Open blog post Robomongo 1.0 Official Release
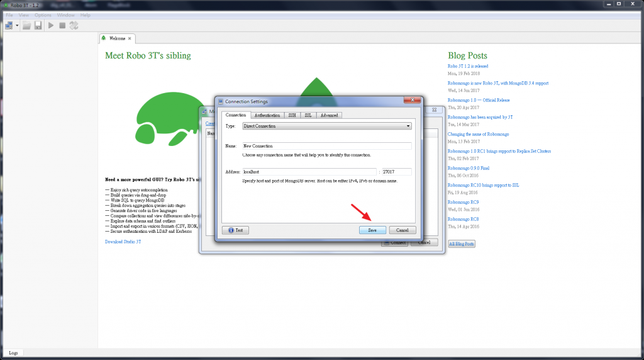 click(479, 100)
